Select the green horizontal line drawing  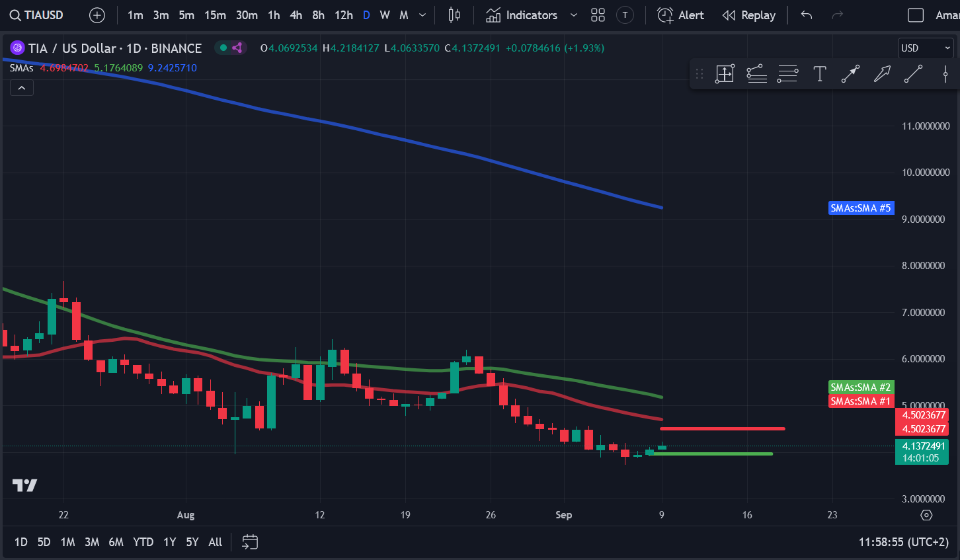click(710, 454)
